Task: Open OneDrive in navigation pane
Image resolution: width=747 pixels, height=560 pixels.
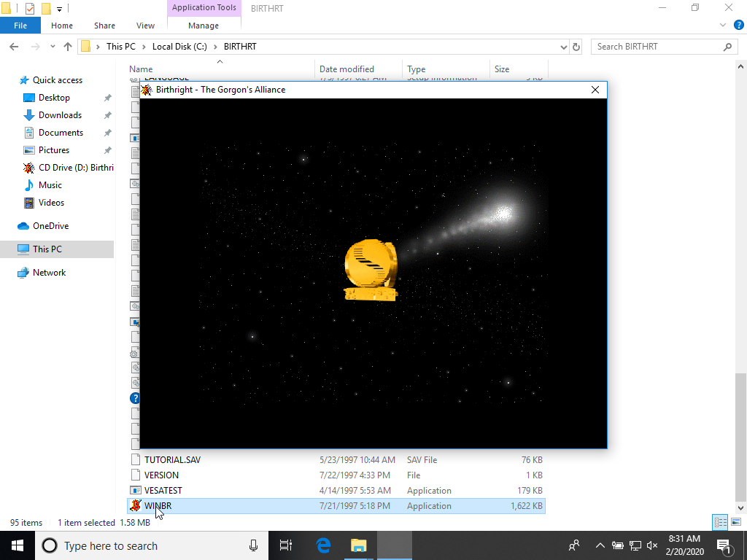Action: (50, 226)
